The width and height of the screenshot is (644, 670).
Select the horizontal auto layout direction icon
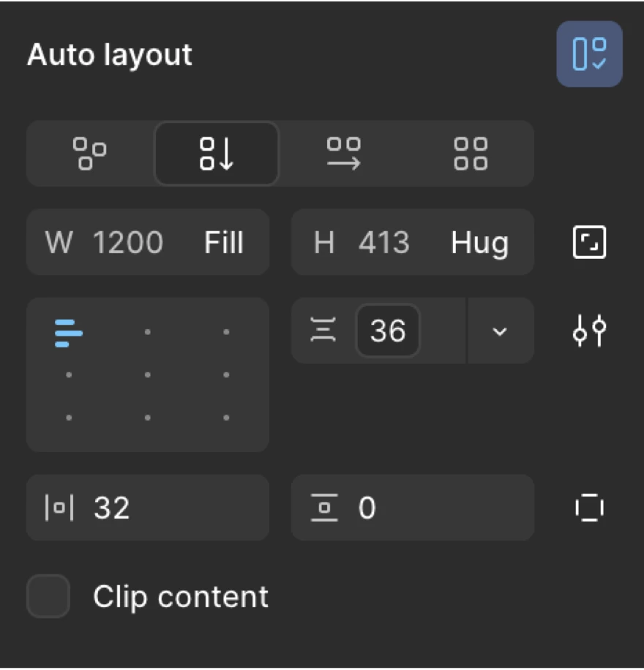point(342,154)
